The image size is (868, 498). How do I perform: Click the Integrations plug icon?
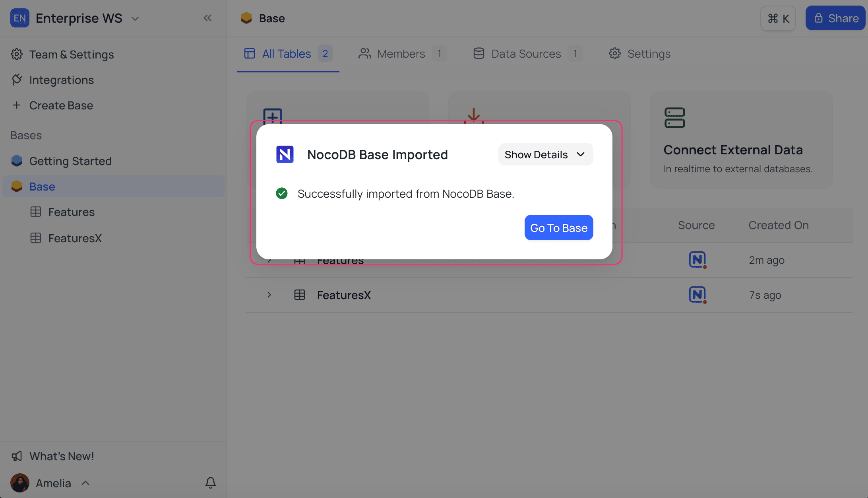[17, 80]
